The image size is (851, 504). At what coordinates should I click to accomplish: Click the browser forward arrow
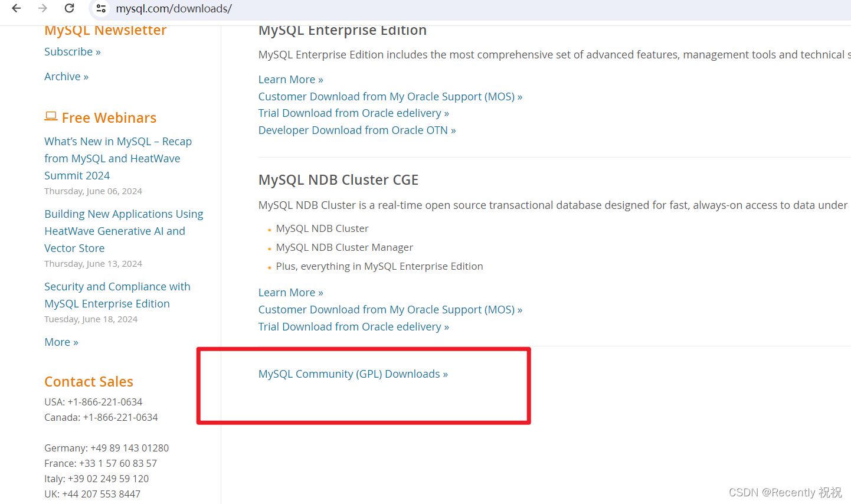point(42,8)
